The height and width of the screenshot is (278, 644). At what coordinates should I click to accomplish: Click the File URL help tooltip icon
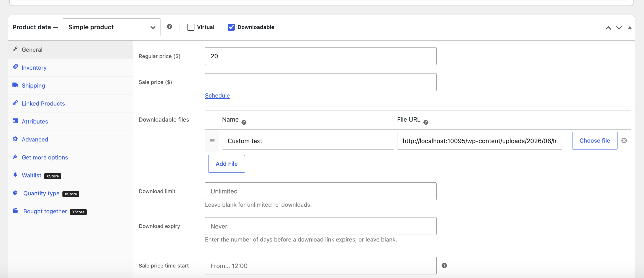[x=426, y=122]
